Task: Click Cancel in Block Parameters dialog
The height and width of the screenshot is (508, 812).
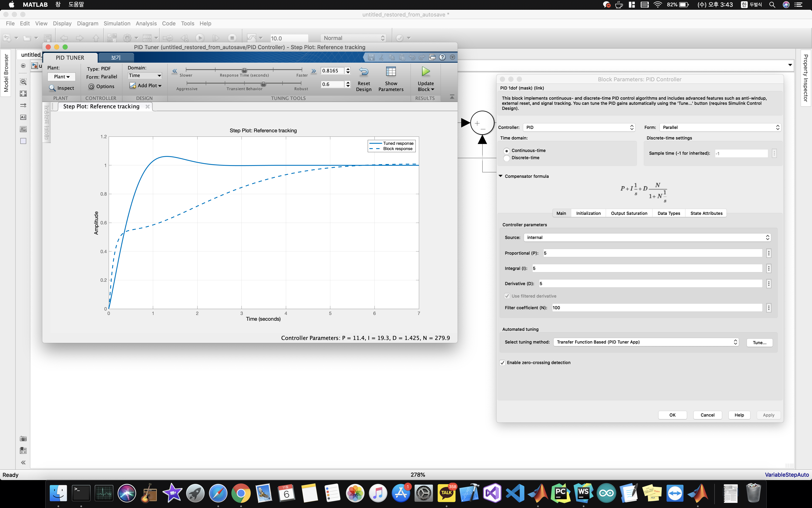Action: (x=707, y=415)
